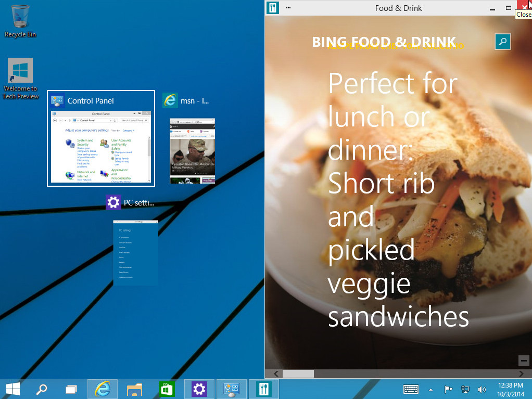
Task: Click the search magnifier in Food & Drink
Action: pyautogui.click(x=503, y=42)
